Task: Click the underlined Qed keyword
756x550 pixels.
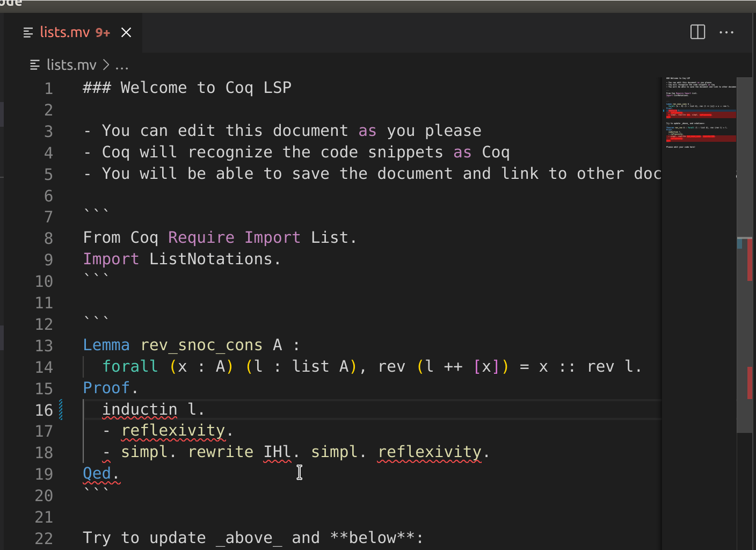Action: [97, 473]
